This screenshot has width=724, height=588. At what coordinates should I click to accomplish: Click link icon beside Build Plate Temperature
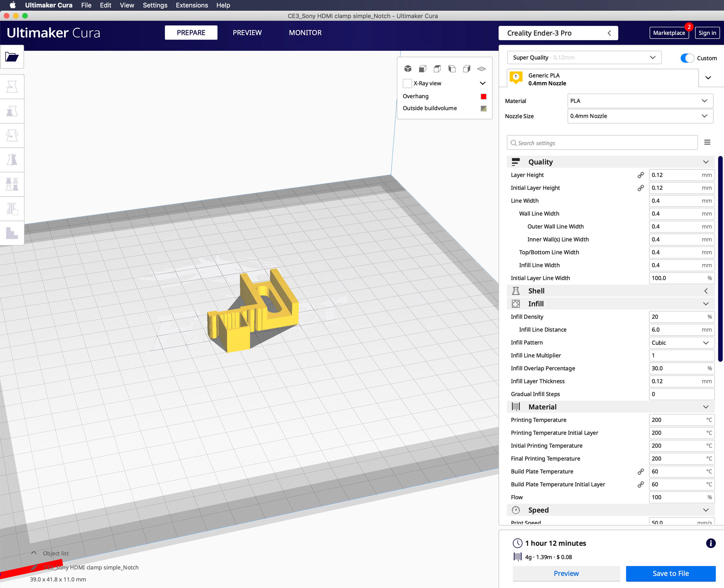(641, 472)
